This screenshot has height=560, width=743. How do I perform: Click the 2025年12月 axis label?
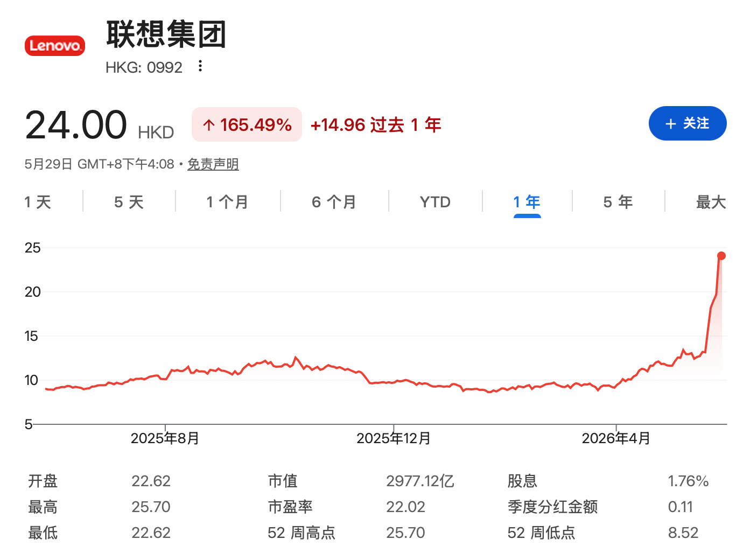pos(394,438)
